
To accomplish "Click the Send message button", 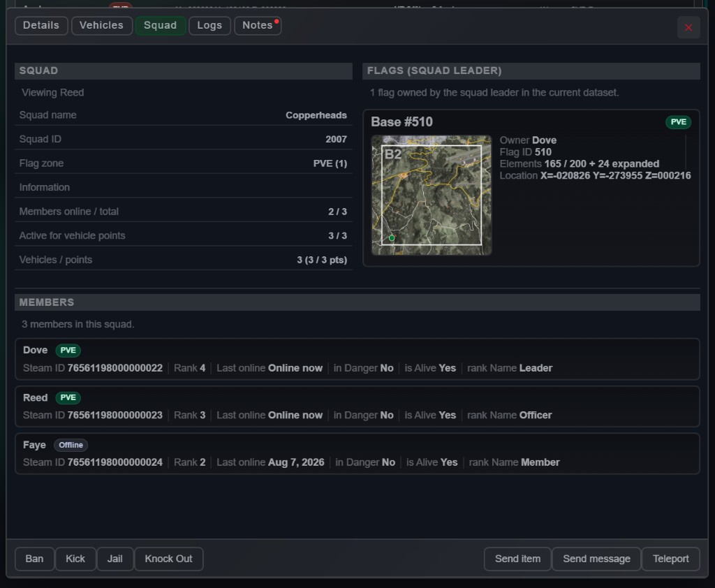I will tap(596, 559).
